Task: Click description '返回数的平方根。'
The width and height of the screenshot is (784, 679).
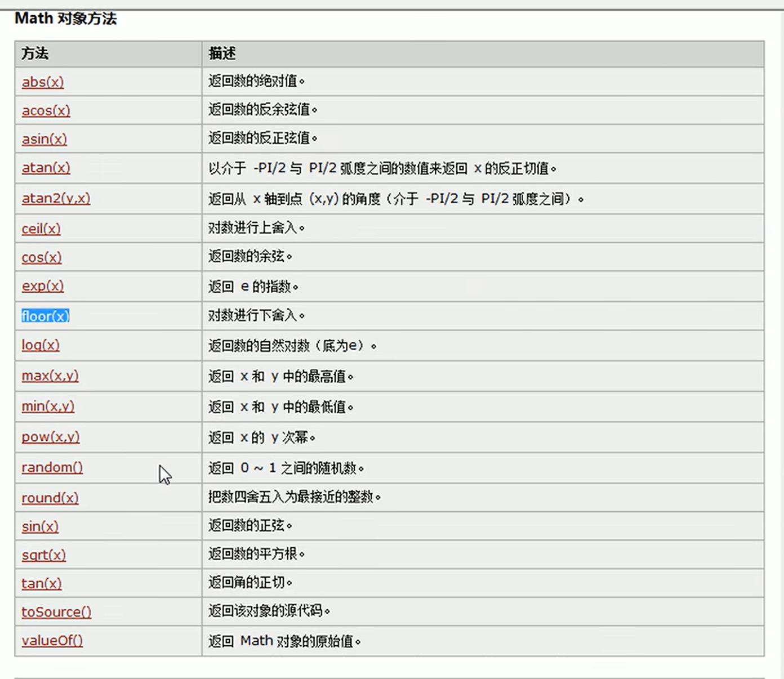Action: 257,553
